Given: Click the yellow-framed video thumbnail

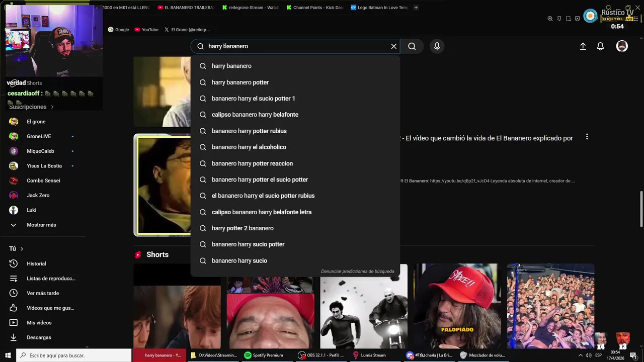Looking at the screenshot, I should pos(162,185).
